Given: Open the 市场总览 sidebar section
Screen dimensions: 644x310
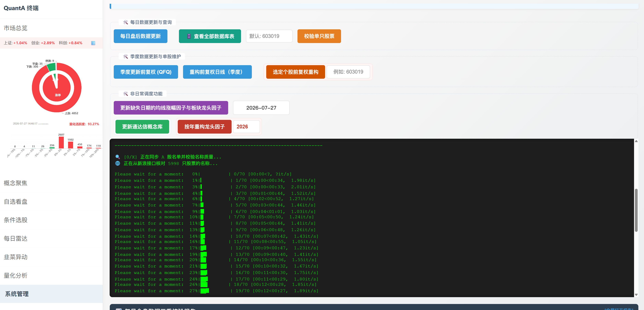Looking at the screenshot, I should 15,28.
